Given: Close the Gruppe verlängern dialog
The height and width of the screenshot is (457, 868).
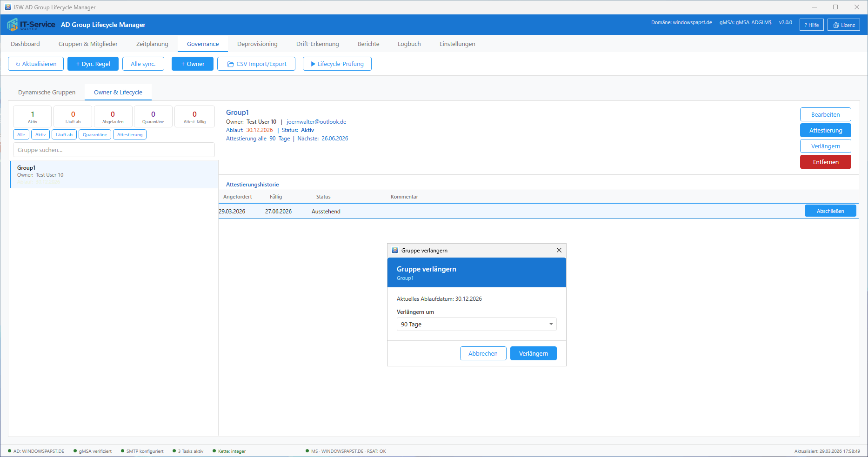Looking at the screenshot, I should tap(559, 251).
